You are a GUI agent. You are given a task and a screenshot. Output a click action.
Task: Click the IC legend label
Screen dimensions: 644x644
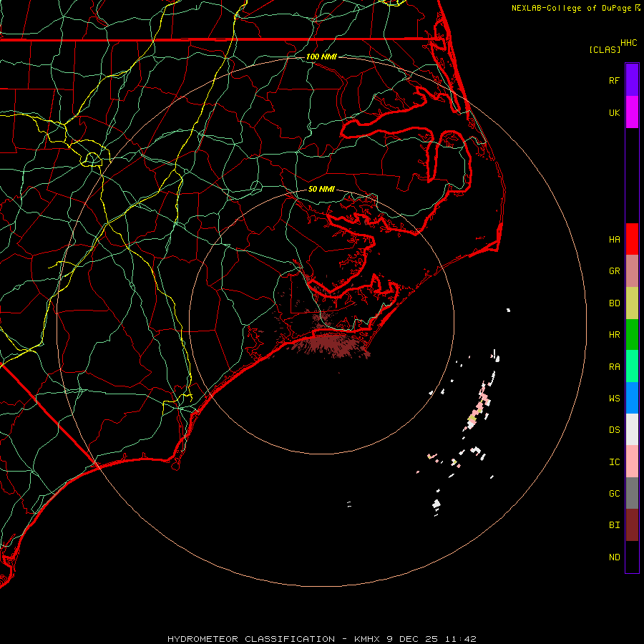point(615,462)
